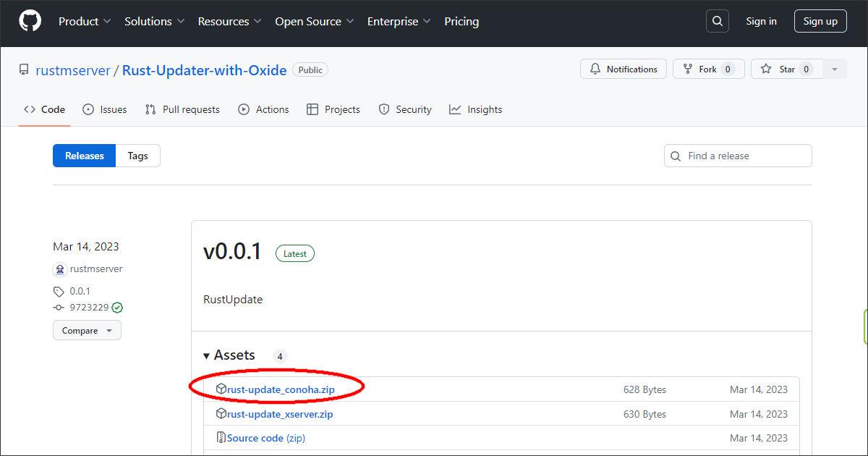
Task: Click the repository icon beside rustmserver
Action: pos(25,70)
